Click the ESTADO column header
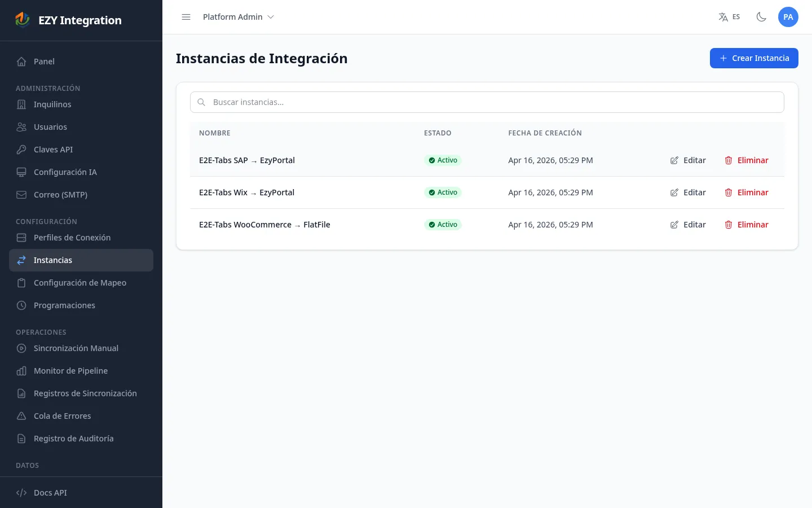812x508 pixels. coord(438,133)
